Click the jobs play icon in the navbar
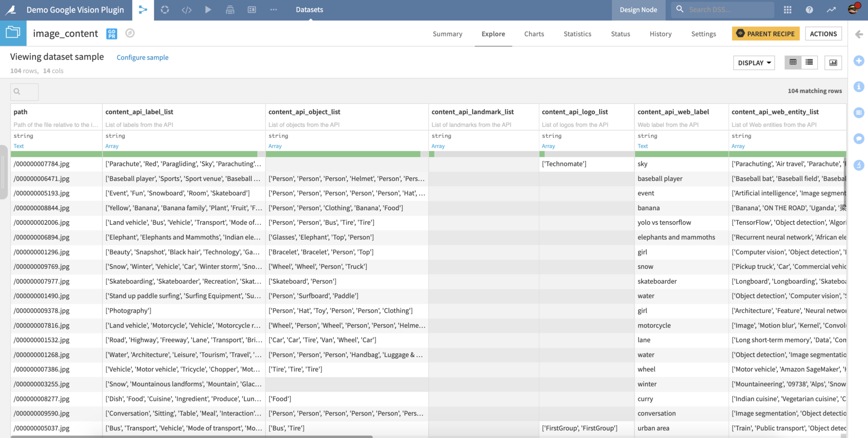The width and height of the screenshot is (868, 438). tap(208, 9)
